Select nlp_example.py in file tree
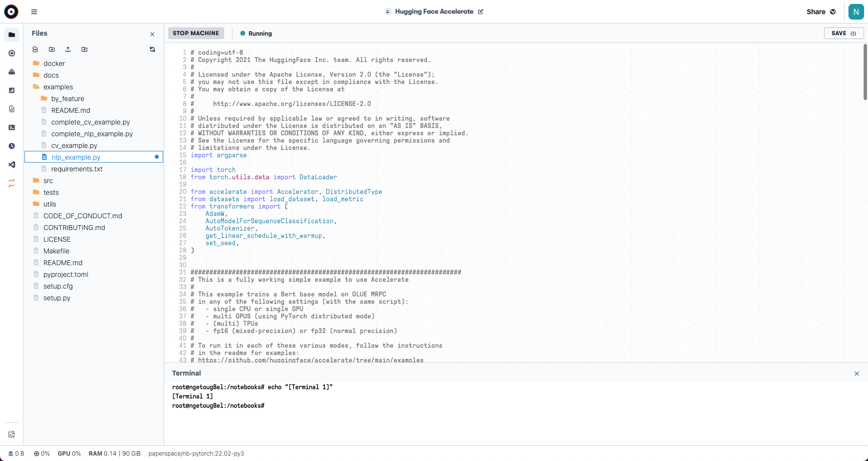Screen dimensions: 868x461 94,157
